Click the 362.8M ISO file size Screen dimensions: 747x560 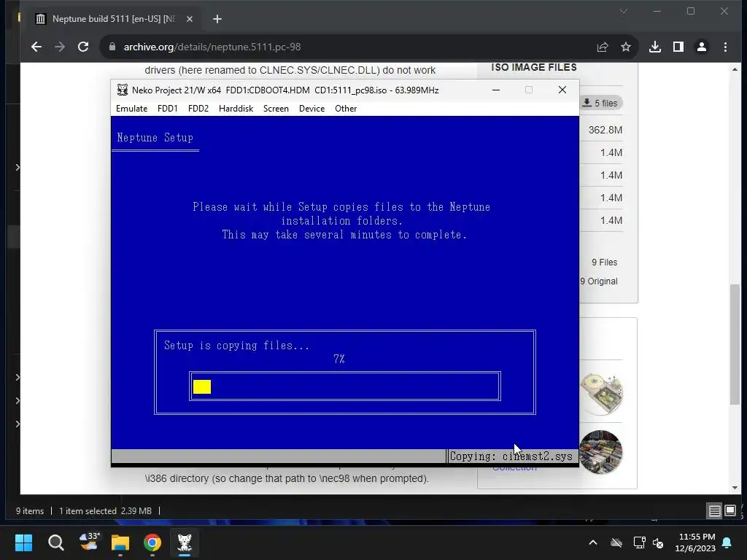coord(605,130)
